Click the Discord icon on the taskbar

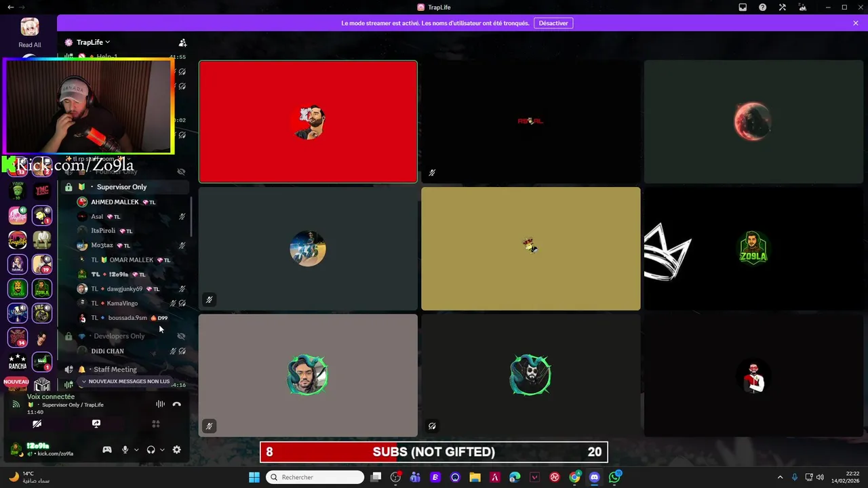click(x=595, y=477)
